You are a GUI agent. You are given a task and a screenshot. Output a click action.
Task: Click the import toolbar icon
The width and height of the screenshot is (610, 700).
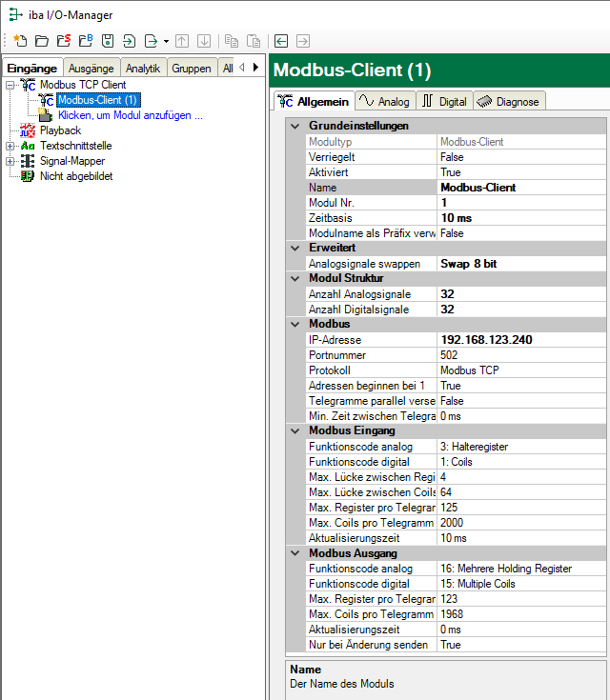click(x=129, y=41)
